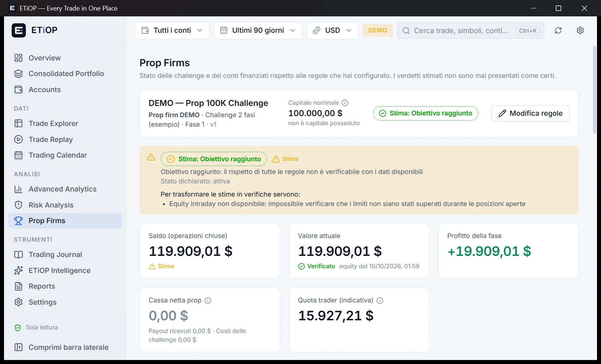
Task: Click the Sola lettura status indicator
Action: (36, 328)
